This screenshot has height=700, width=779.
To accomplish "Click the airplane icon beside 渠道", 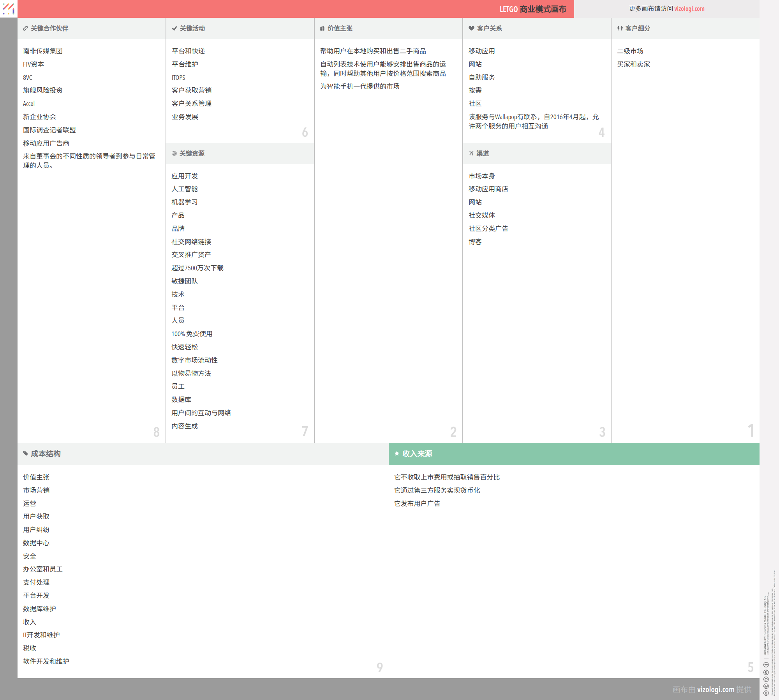I will [471, 153].
